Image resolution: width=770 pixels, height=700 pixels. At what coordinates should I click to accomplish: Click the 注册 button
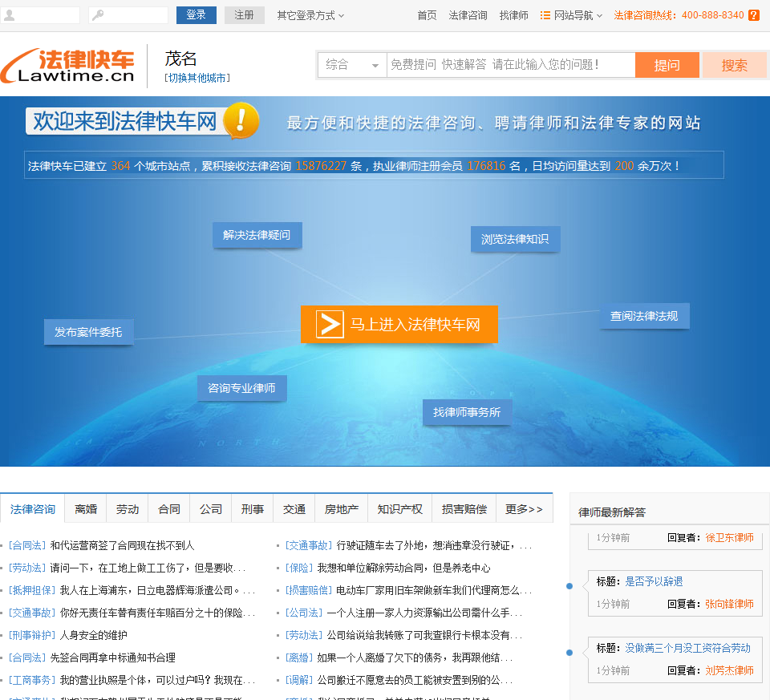(x=244, y=15)
